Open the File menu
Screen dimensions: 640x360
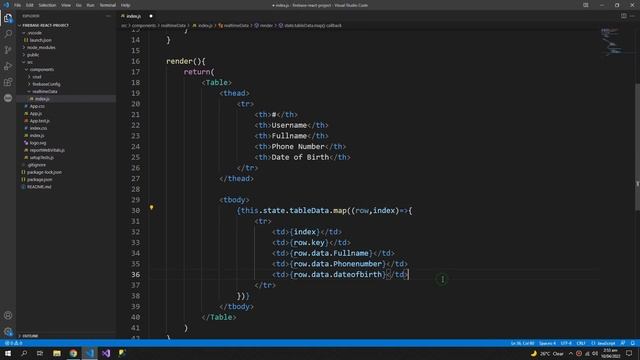point(18,5)
